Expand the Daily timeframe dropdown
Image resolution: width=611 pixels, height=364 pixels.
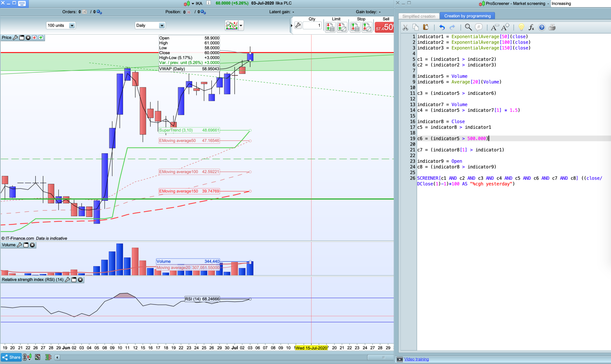point(162,26)
